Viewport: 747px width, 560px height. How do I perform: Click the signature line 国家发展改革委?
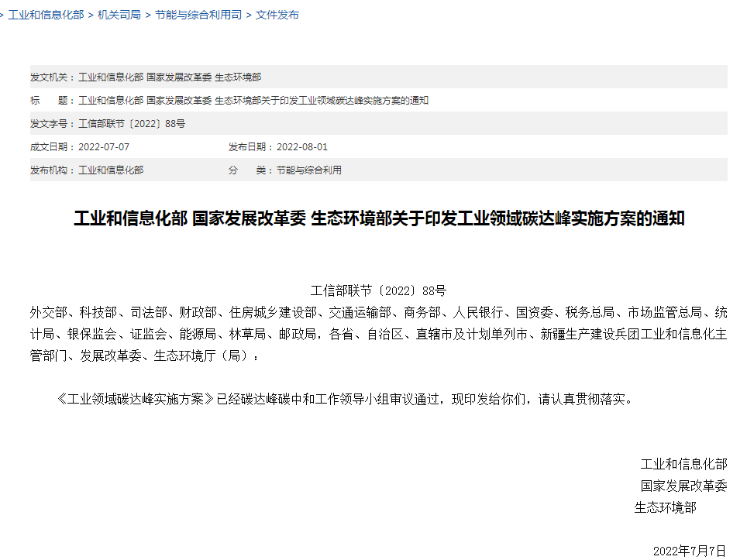(x=683, y=486)
